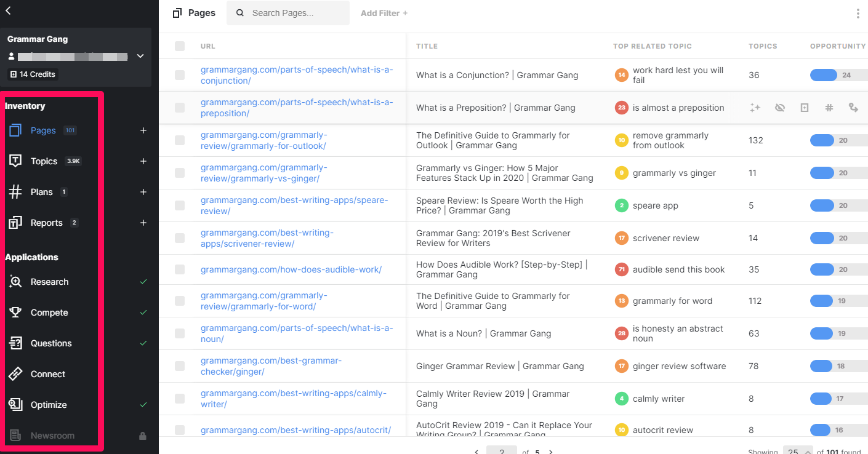The image size is (868, 454).
Task: Click the magnifier icon in search box
Action: pos(240,13)
